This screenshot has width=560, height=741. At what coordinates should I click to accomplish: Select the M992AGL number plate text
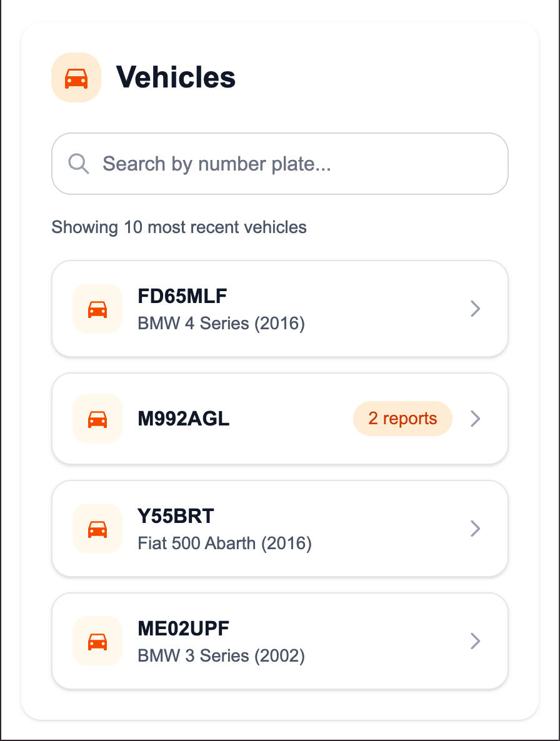click(184, 419)
